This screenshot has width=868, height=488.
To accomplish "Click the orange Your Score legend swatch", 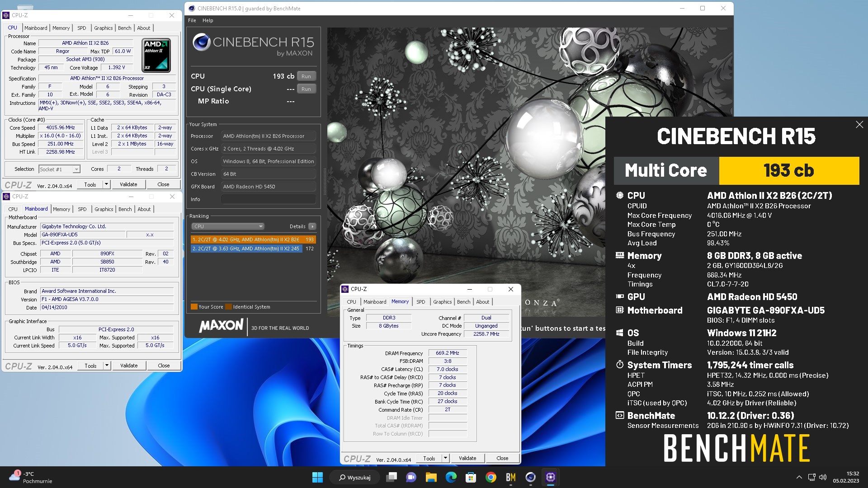I will click(194, 307).
